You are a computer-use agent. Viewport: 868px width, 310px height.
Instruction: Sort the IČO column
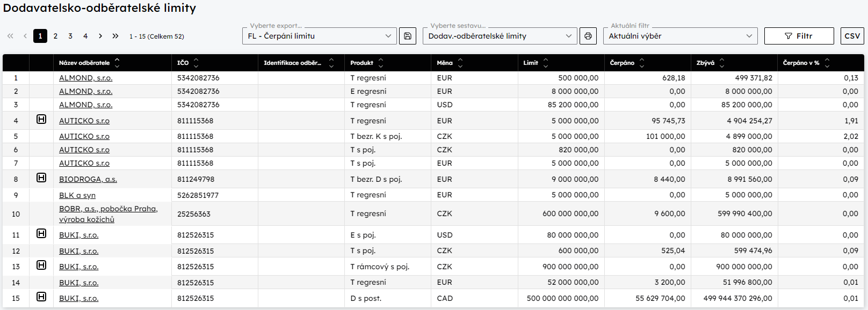tap(196, 63)
